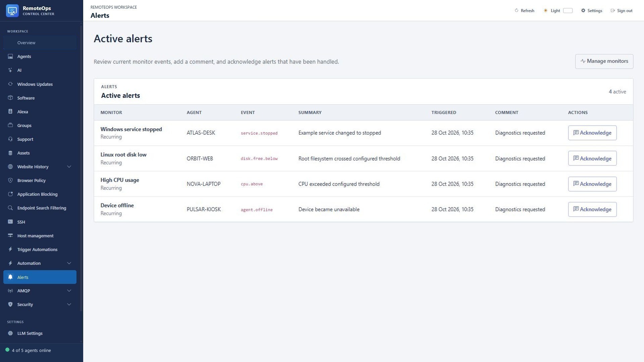
Task: Open the Agents icon in sidebar
Action: [x=10, y=56]
